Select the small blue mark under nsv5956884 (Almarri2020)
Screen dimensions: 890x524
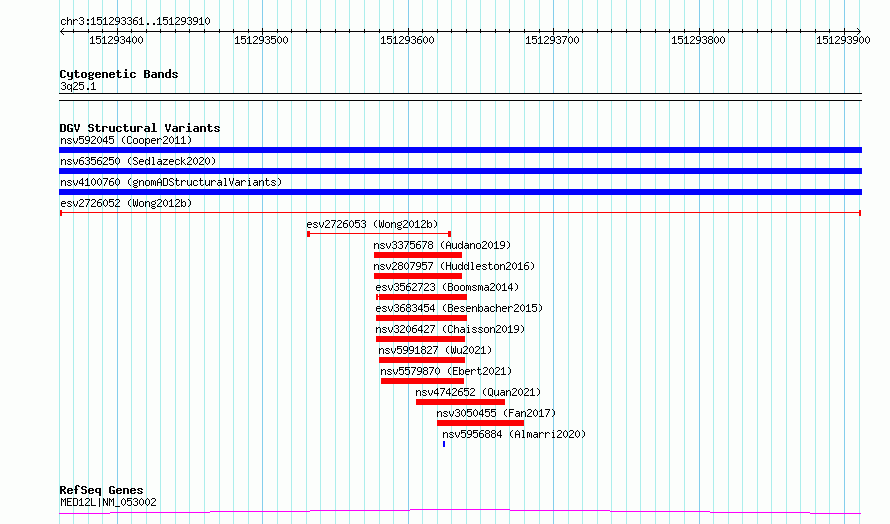444,444
